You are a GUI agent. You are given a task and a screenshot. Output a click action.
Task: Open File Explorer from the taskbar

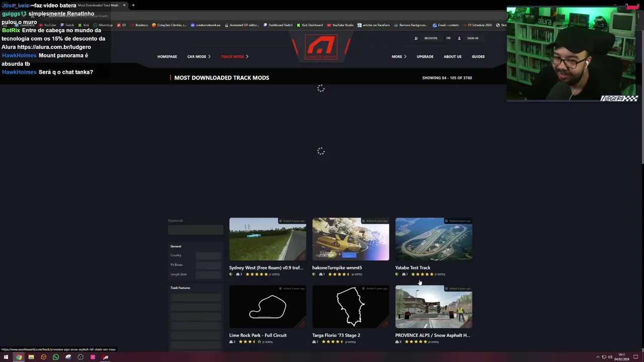(x=31, y=357)
